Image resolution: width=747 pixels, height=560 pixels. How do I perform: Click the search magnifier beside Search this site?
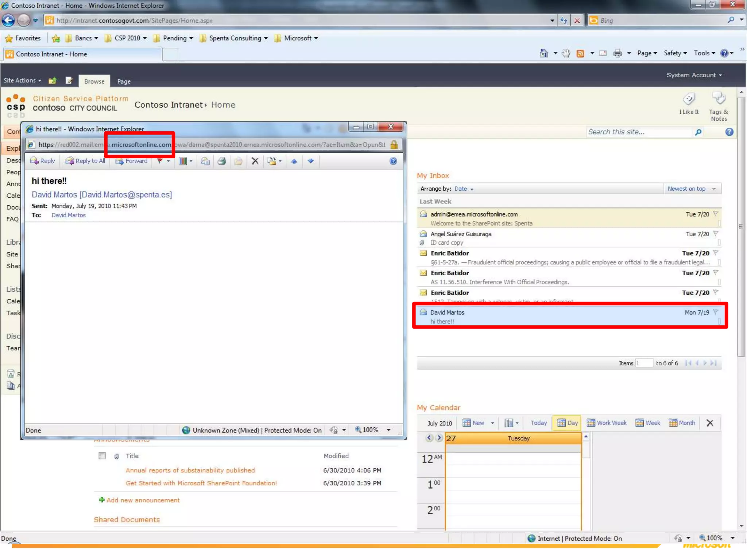click(698, 132)
